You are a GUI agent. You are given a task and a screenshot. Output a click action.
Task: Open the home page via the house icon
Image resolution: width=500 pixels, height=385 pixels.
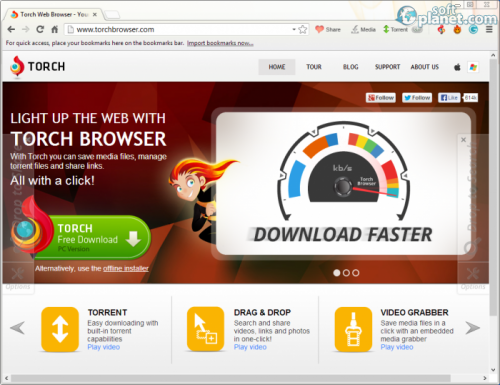pos(55,29)
